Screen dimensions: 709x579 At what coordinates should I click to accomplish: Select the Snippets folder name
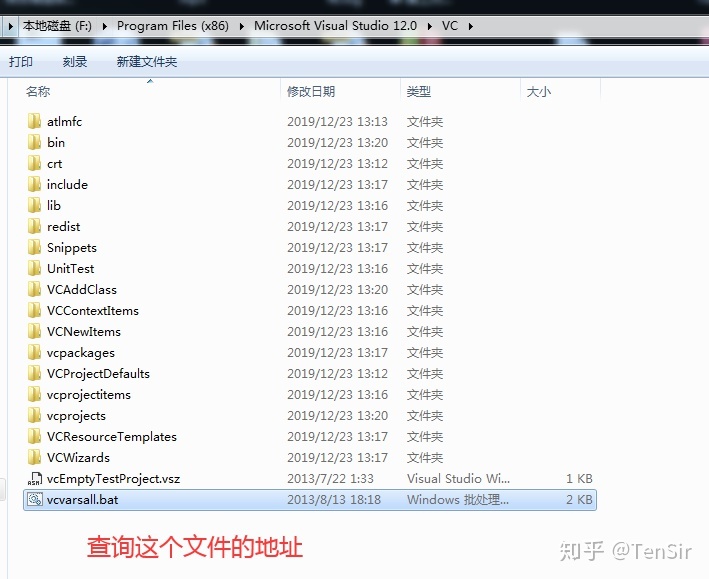point(72,247)
